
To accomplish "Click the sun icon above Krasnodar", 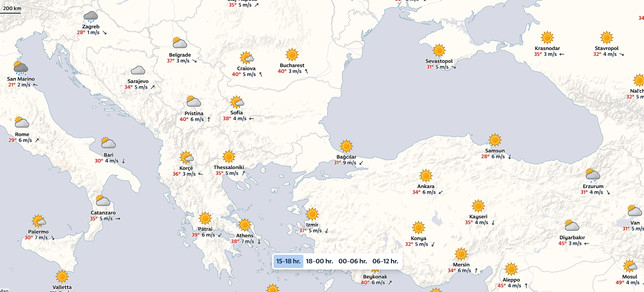I will click(x=547, y=38).
